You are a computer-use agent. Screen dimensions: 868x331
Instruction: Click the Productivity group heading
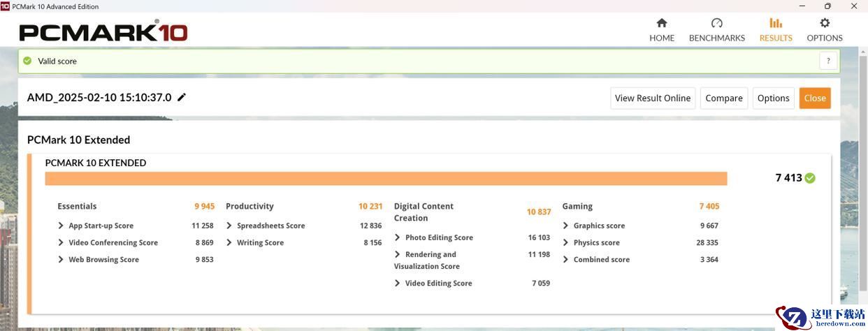point(249,206)
